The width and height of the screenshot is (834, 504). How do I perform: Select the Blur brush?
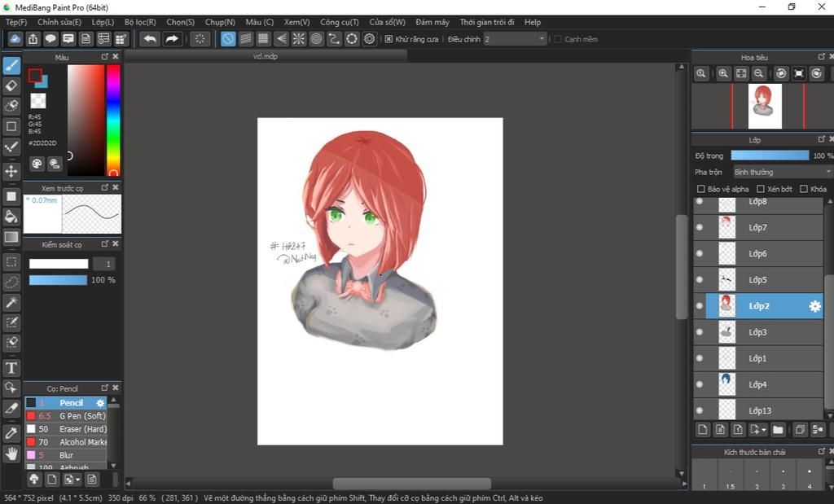tap(67, 455)
